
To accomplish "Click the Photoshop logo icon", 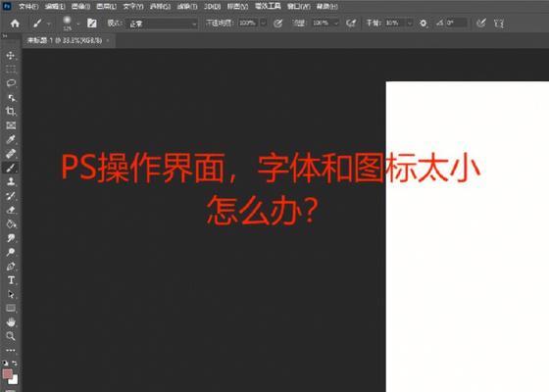I will tap(7, 6).
